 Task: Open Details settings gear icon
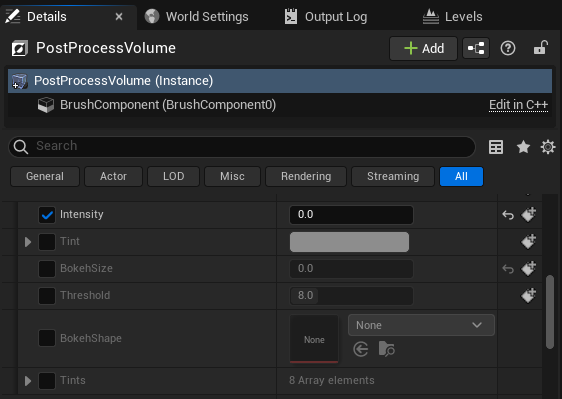point(548,147)
